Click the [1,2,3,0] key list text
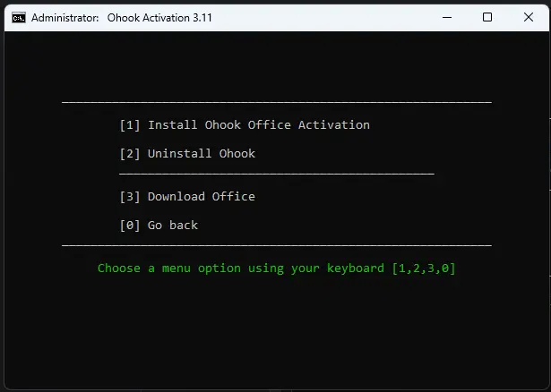The width and height of the screenshot is (551, 392). [x=424, y=268]
